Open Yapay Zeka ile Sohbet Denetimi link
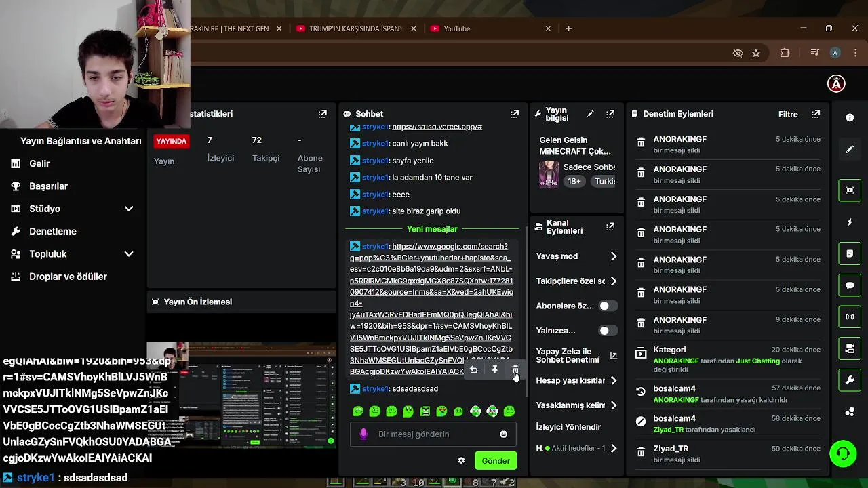Image resolution: width=868 pixels, height=488 pixels. coord(576,356)
